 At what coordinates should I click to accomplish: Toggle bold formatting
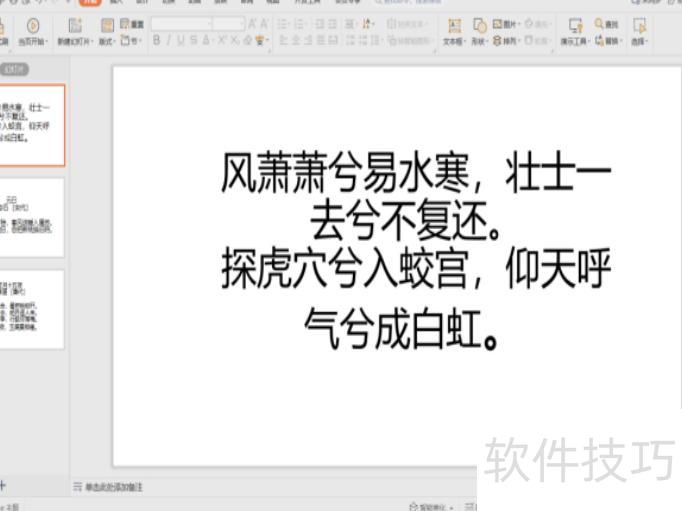157,40
